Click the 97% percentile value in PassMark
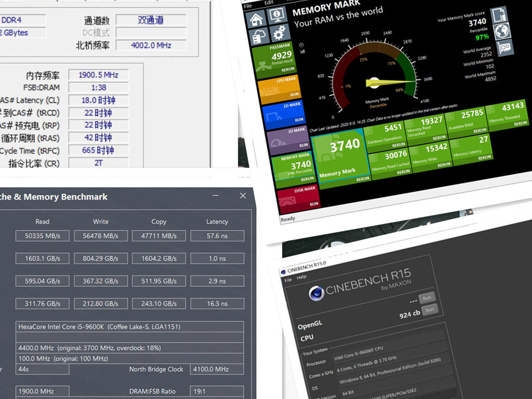This screenshot has width=532, height=399. (482, 37)
